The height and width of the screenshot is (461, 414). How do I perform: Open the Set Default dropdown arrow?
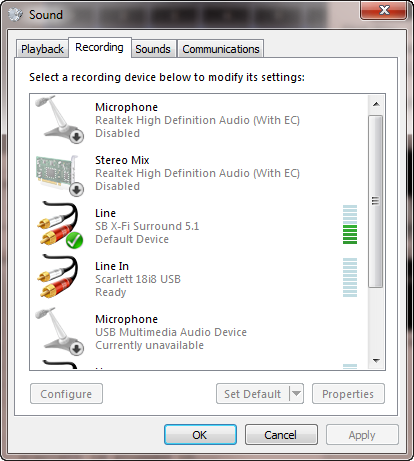click(296, 394)
